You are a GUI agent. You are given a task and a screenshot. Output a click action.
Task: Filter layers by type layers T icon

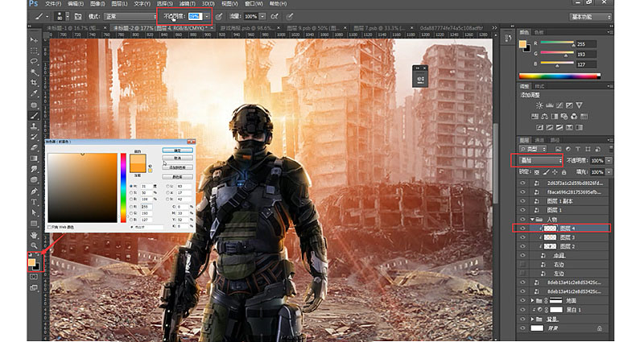point(578,149)
